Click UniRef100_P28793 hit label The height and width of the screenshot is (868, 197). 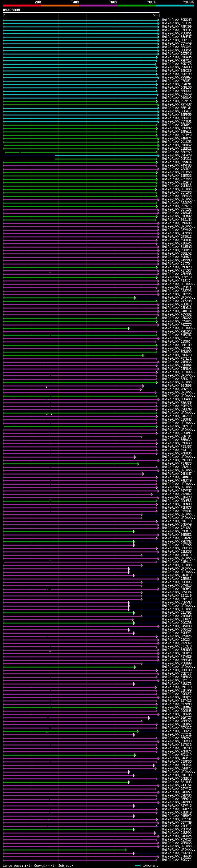(177, 291)
